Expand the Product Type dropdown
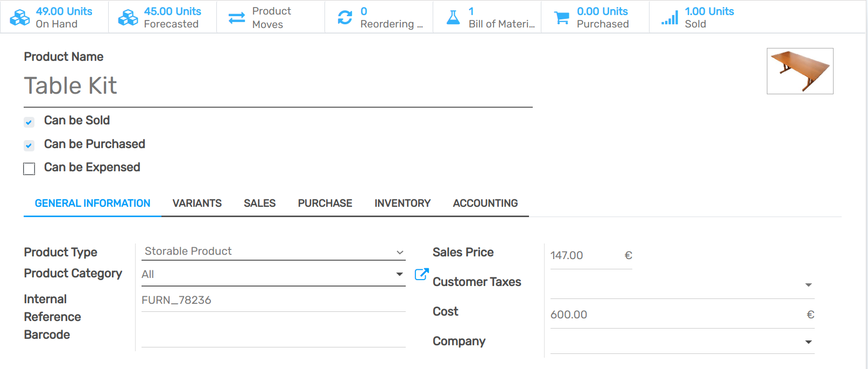This screenshot has height=369, width=868. 273,252
